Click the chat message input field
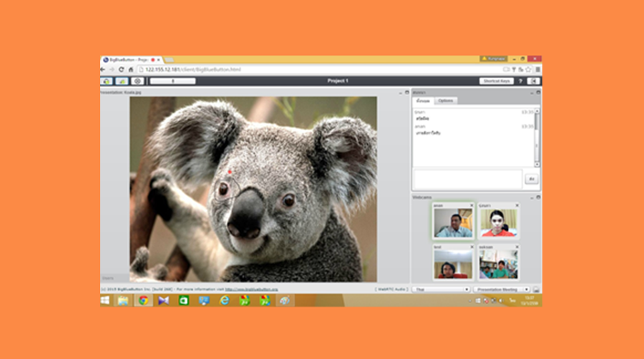The height and width of the screenshot is (359, 644). (468, 179)
